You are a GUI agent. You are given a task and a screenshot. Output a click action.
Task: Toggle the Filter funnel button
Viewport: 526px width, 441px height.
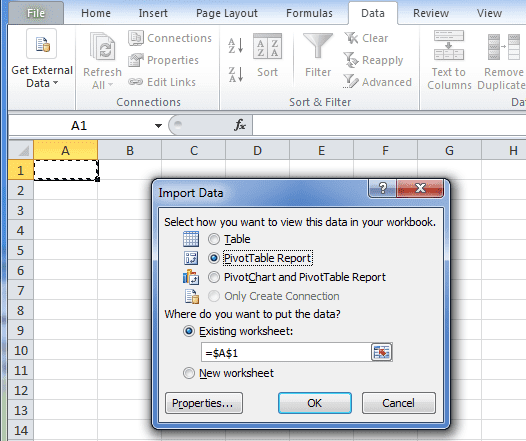318,55
